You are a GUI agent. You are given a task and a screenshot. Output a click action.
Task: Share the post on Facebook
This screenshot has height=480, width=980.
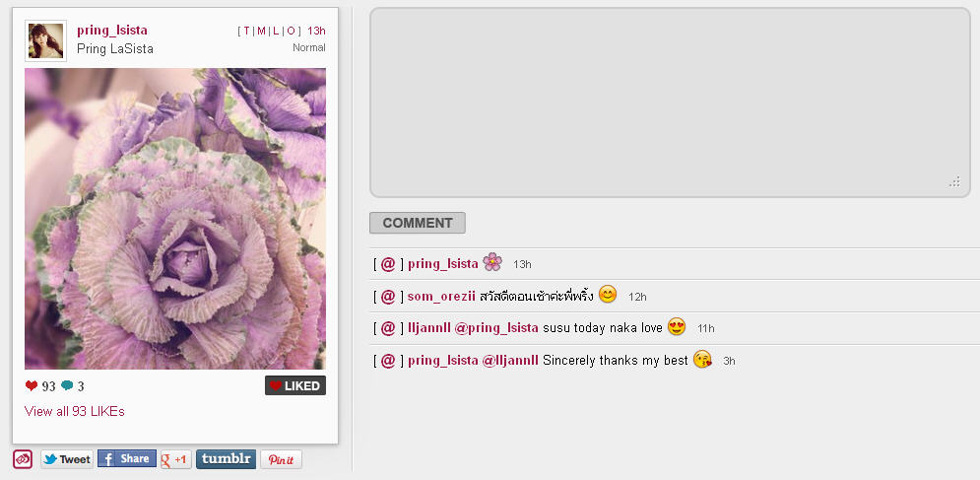pyautogui.click(x=127, y=458)
